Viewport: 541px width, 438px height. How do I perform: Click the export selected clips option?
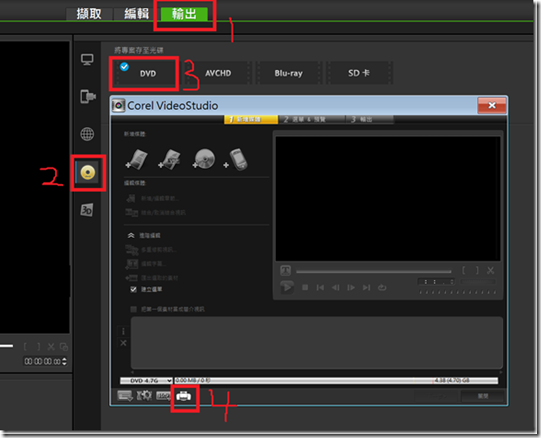(152, 278)
